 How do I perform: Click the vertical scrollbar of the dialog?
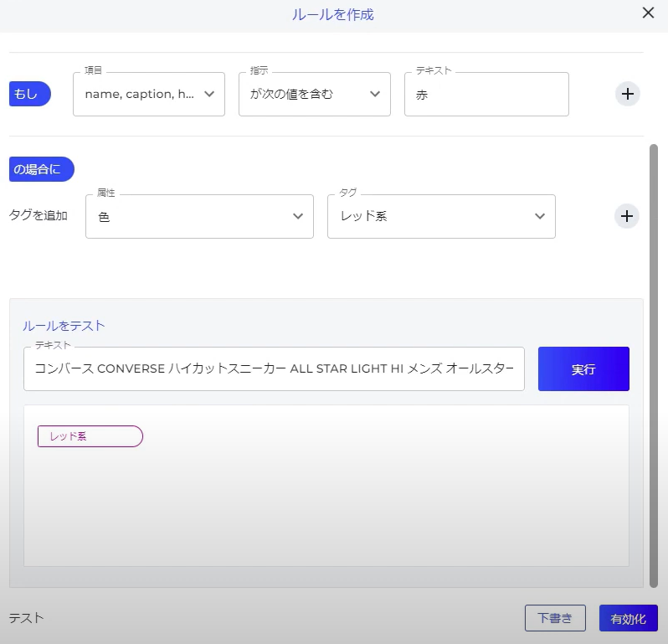coord(654,366)
